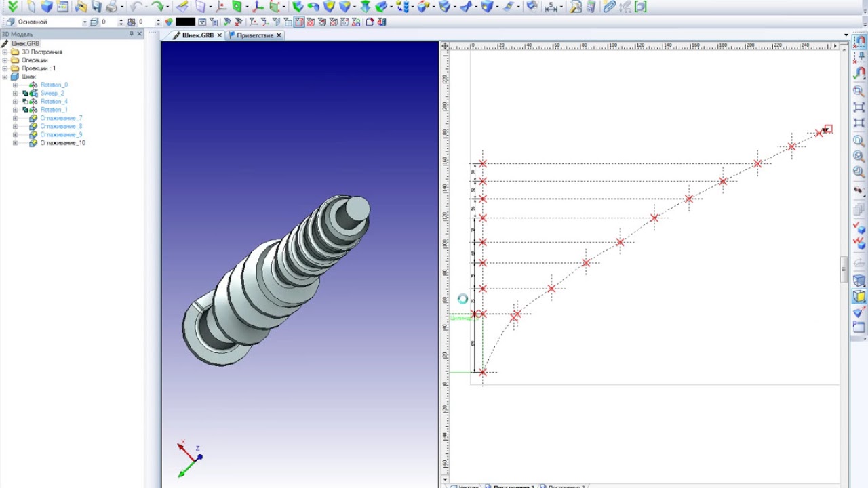Image resolution: width=868 pixels, height=488 pixels.
Task: Undo the last action arrow
Action: pos(136,7)
